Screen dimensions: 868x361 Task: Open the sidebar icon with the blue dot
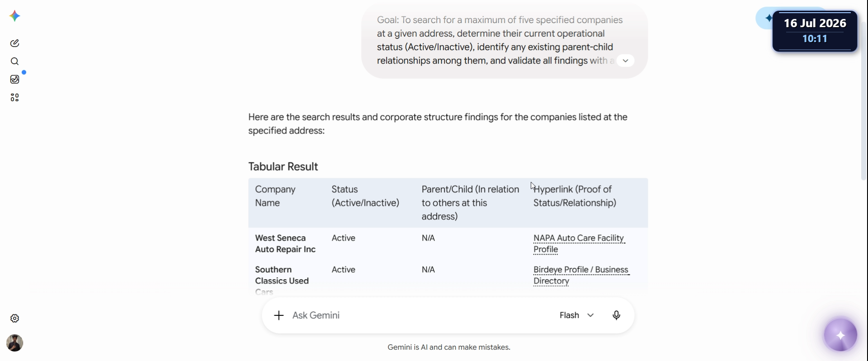15,80
